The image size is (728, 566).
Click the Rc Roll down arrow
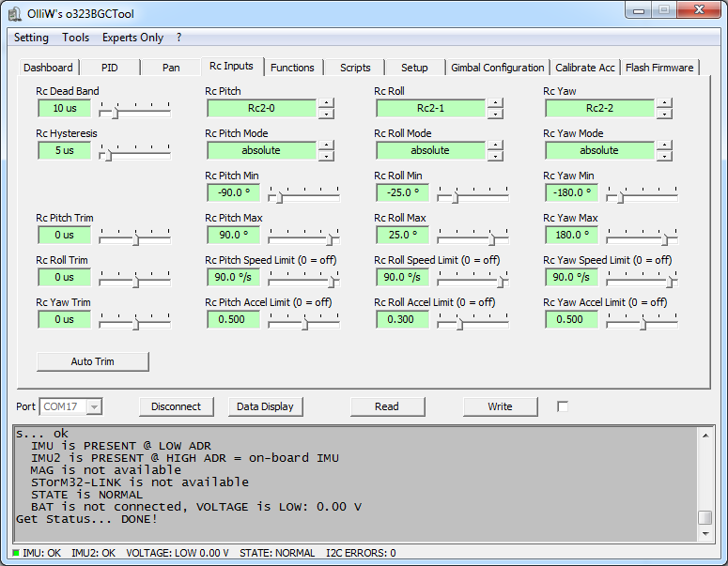(495, 114)
